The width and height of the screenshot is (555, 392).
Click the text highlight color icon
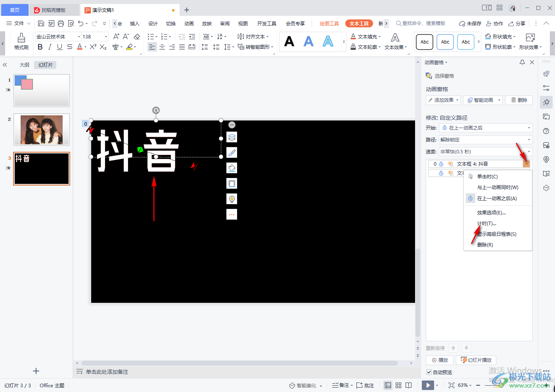[129, 47]
